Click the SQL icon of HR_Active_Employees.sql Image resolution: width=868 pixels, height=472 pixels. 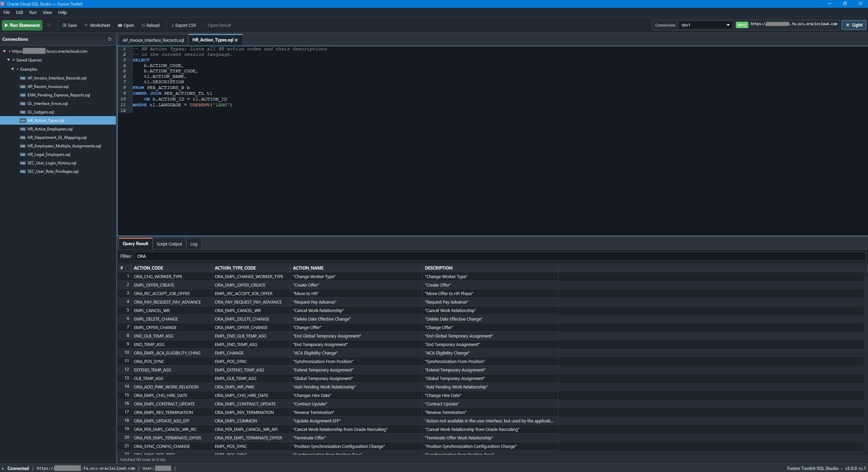(23, 129)
